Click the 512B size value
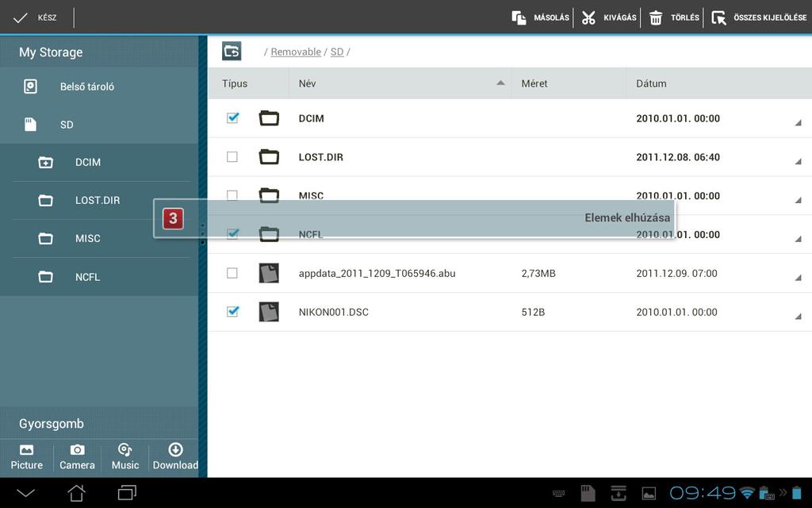The image size is (812, 508). click(x=533, y=312)
